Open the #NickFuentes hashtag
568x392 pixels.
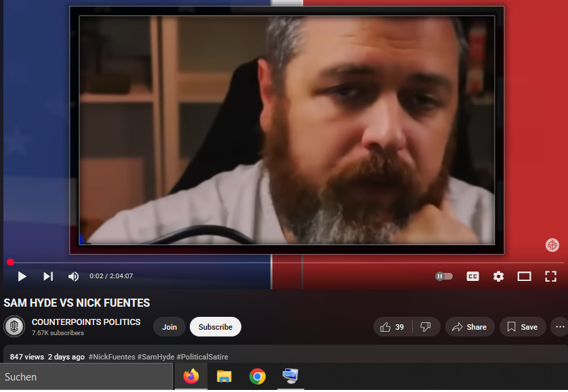pos(112,357)
